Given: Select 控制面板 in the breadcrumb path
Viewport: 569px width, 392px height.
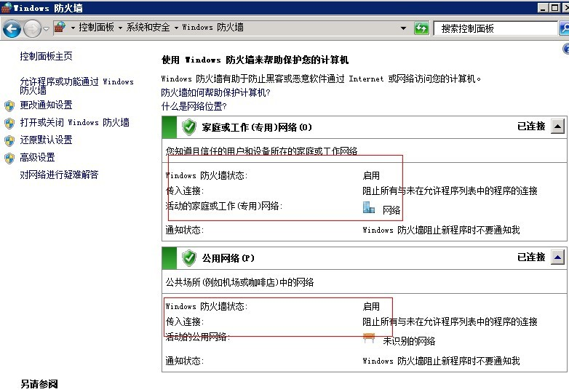Looking at the screenshot, I should pos(96,28).
